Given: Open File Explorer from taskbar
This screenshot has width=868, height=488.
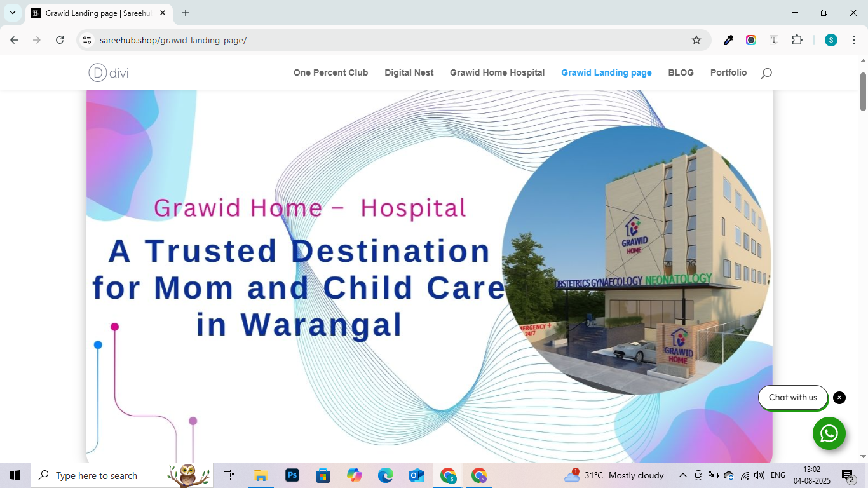Looking at the screenshot, I should pos(261,475).
